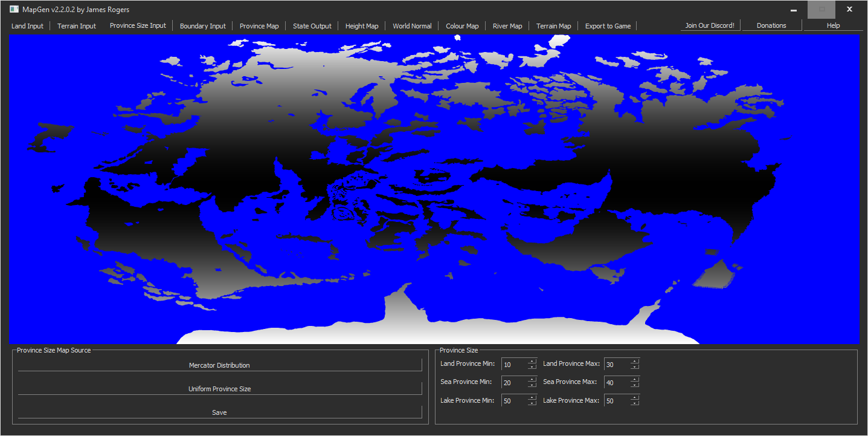Go to the Province Map tab

259,26
